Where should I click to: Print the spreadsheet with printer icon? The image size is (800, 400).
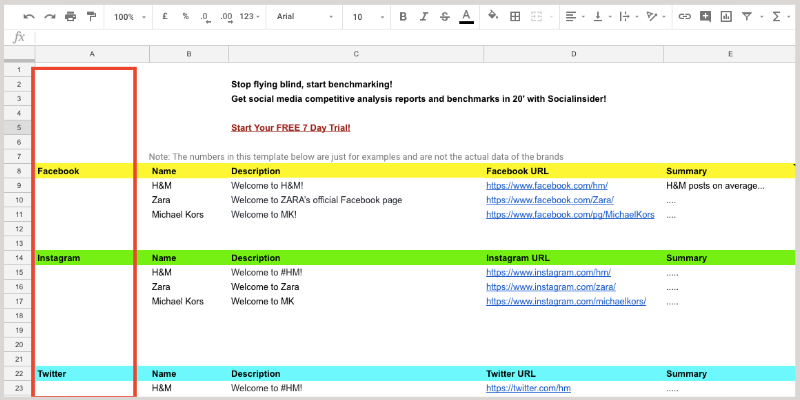(70, 17)
